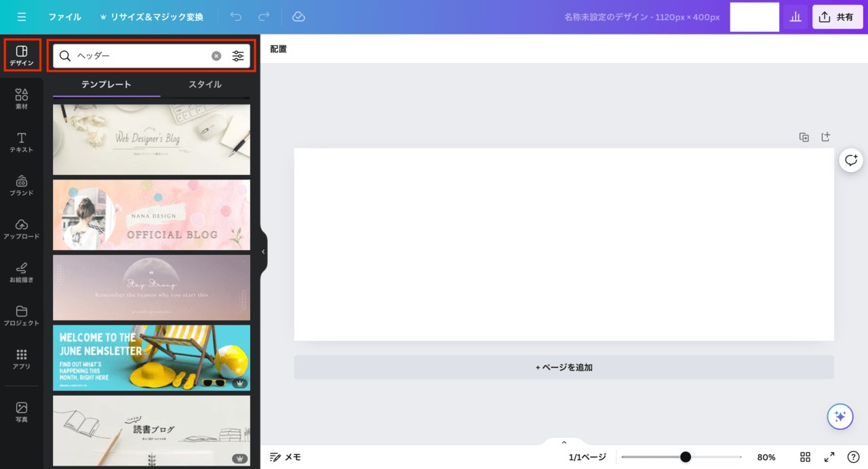
Task: Collapse the side template panel
Action: (x=263, y=251)
